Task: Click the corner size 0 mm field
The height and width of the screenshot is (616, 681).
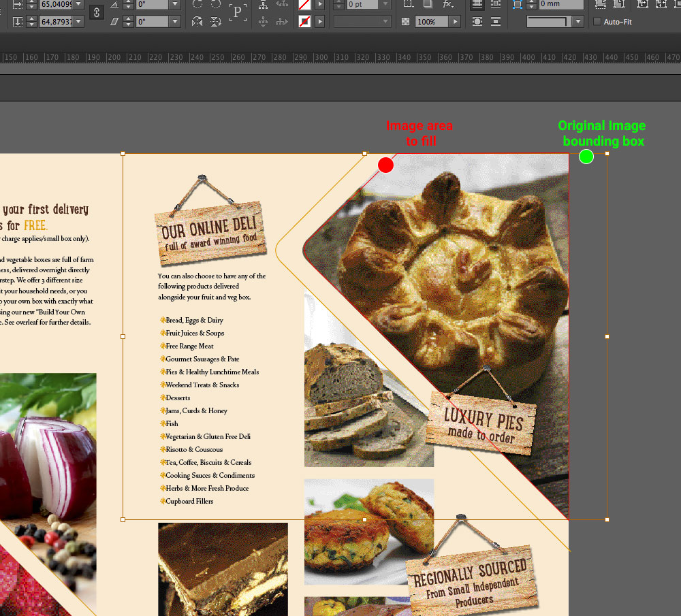Action: point(560,4)
